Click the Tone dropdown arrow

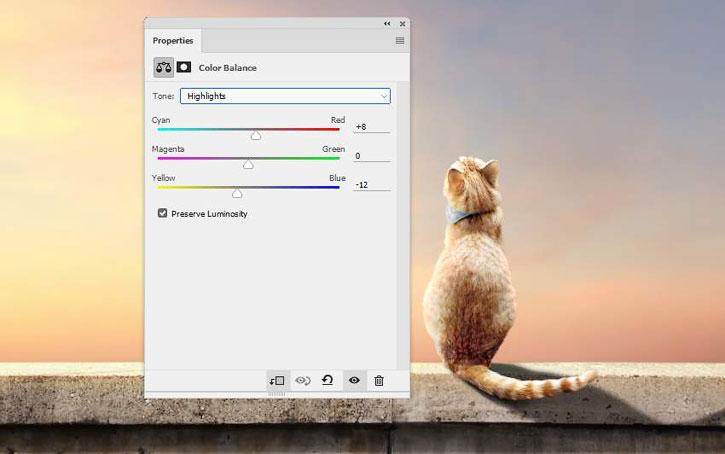coord(384,96)
